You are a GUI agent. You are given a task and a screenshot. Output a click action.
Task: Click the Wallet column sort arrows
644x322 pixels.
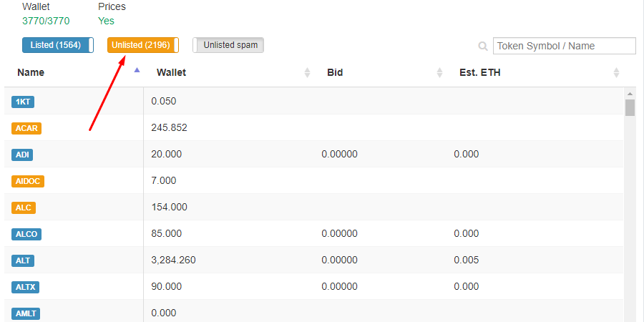click(307, 73)
